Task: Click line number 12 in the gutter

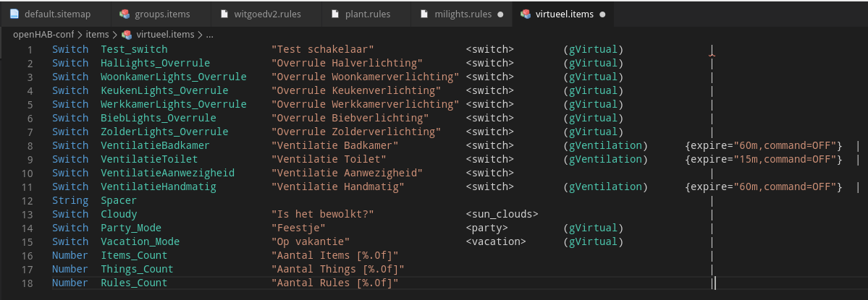Action: 27,200
